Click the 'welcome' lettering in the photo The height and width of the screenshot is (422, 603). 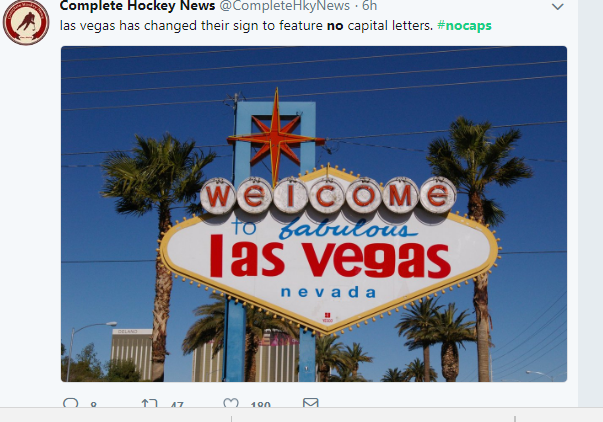coord(328,195)
